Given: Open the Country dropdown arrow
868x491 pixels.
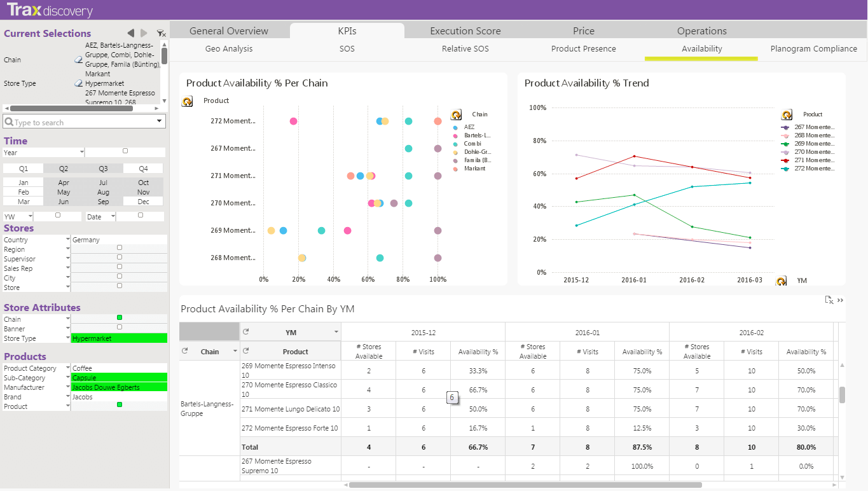Looking at the screenshot, I should point(68,239).
